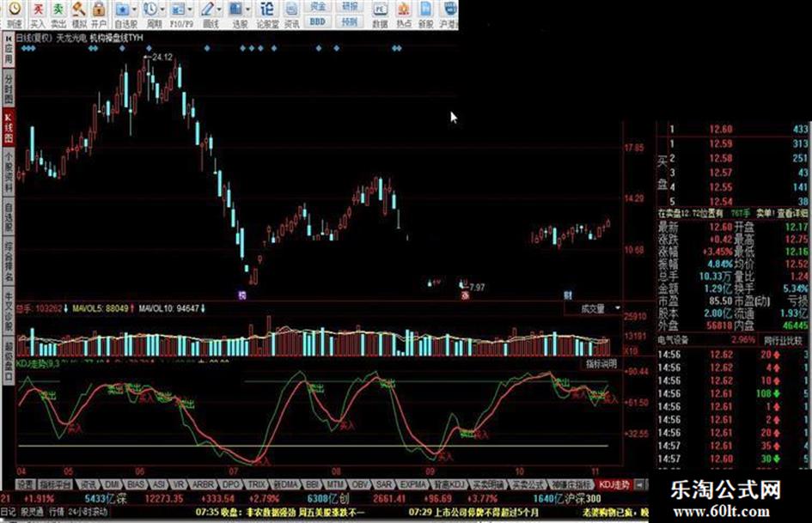
Task: Select the MTM indicator tab
Action: [335, 484]
